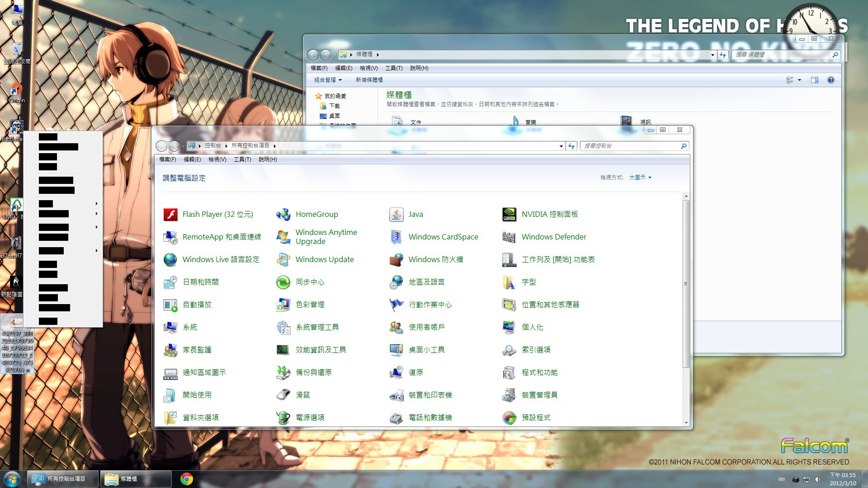Image resolution: width=868 pixels, height=488 pixels.
Task: Click 復原 recovery link
Action: 416,372
